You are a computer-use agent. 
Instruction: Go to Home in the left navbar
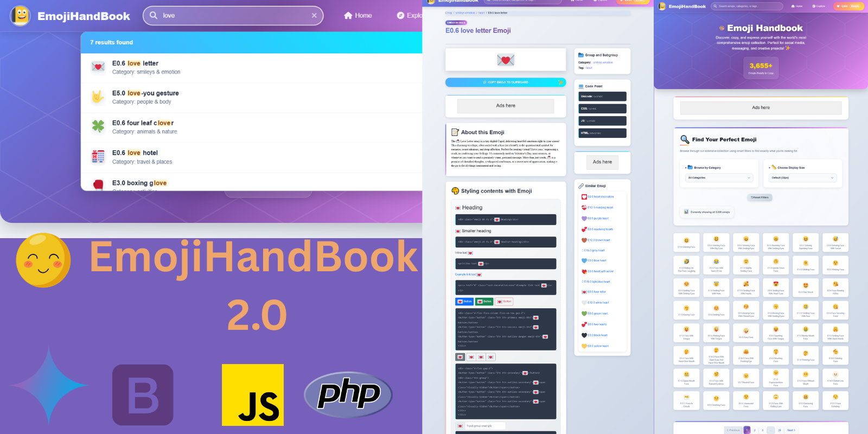click(358, 16)
